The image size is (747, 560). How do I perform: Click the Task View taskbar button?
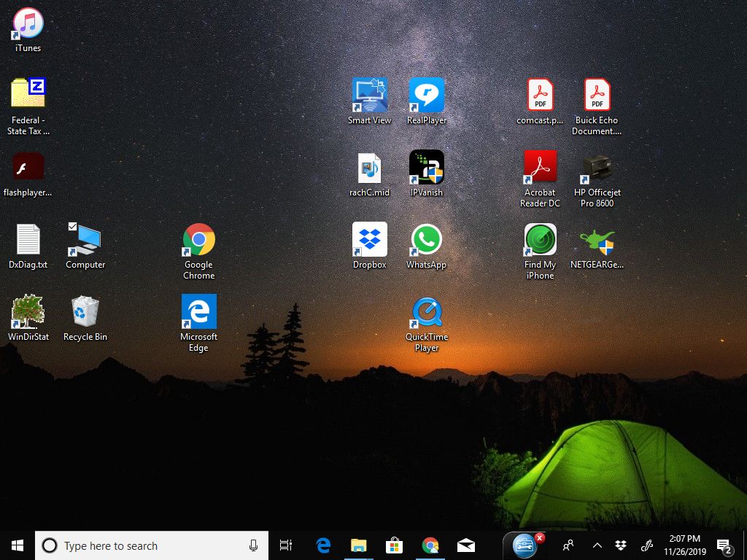pyautogui.click(x=286, y=545)
